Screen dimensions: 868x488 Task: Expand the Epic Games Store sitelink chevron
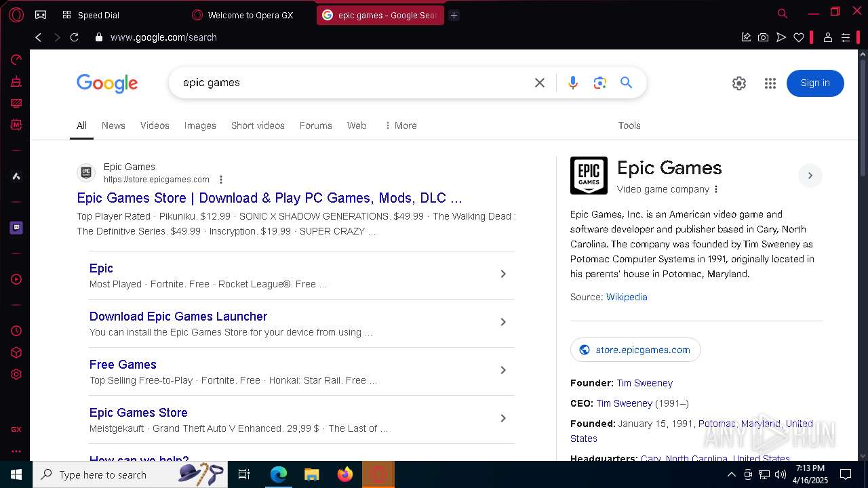pos(503,418)
